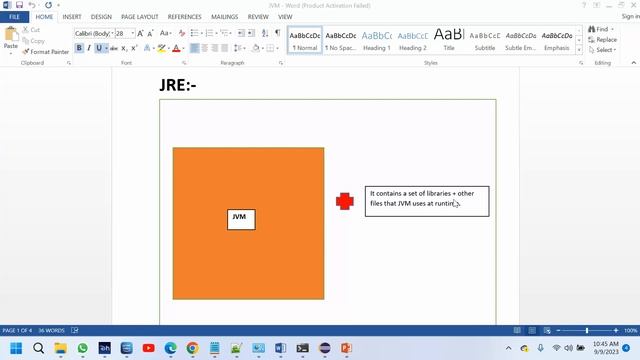This screenshot has height=360, width=640.
Task: Switch to the DESIGN tab
Action: tap(101, 17)
